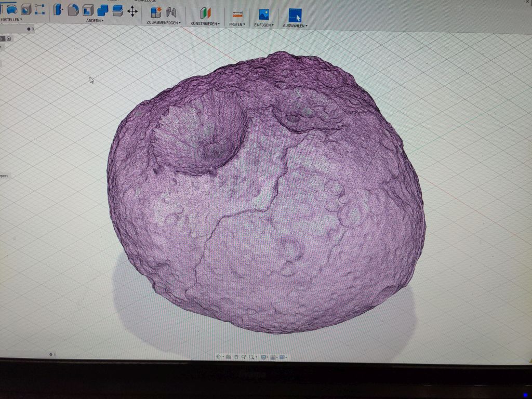The image size is (532, 399).
Task: Open the Viewports layout icon
Action: (282, 357)
